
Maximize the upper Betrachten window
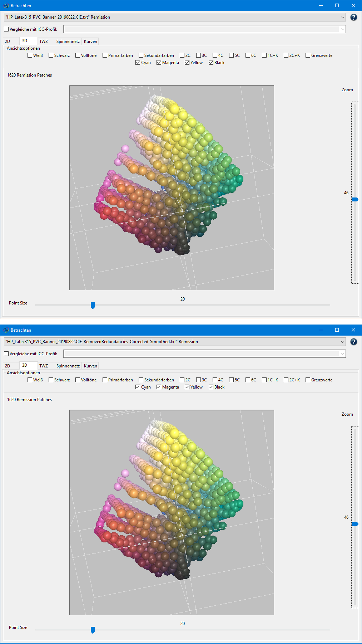(x=337, y=5)
